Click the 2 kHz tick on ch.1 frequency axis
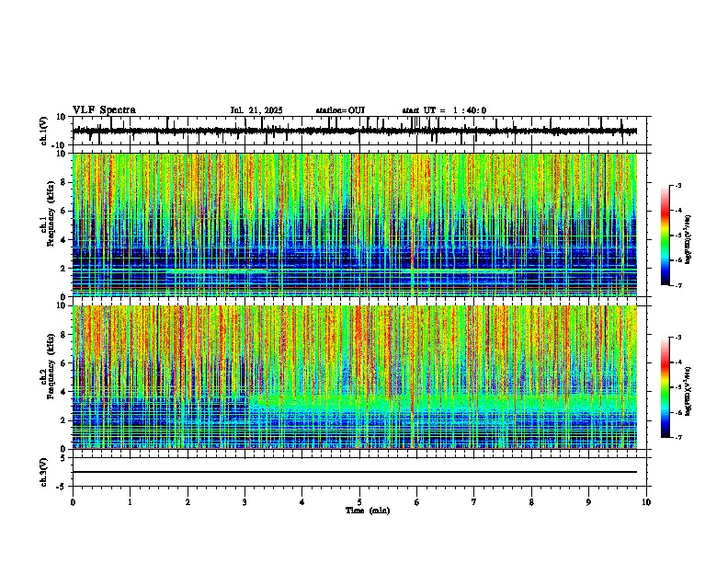The image size is (728, 563). 63,268
